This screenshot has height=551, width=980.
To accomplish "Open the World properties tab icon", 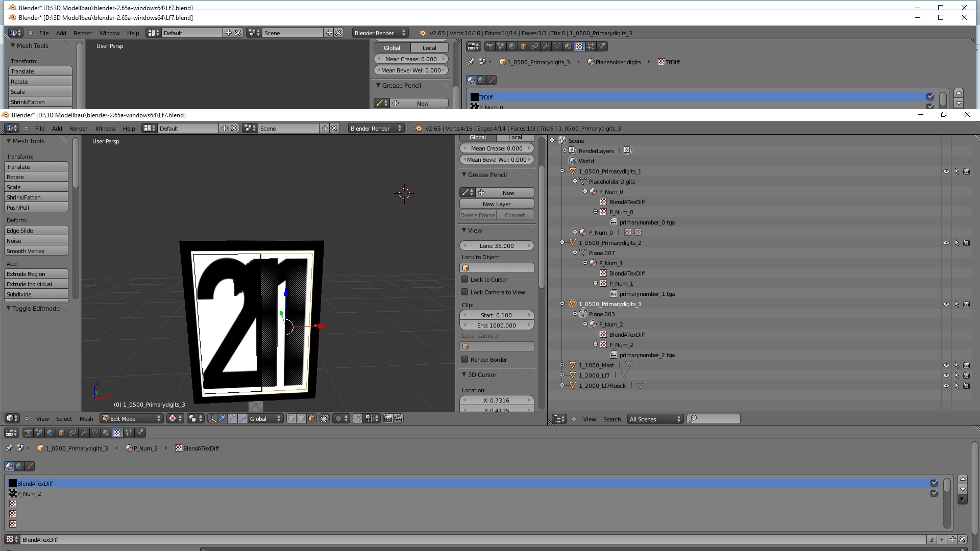I will (x=50, y=433).
